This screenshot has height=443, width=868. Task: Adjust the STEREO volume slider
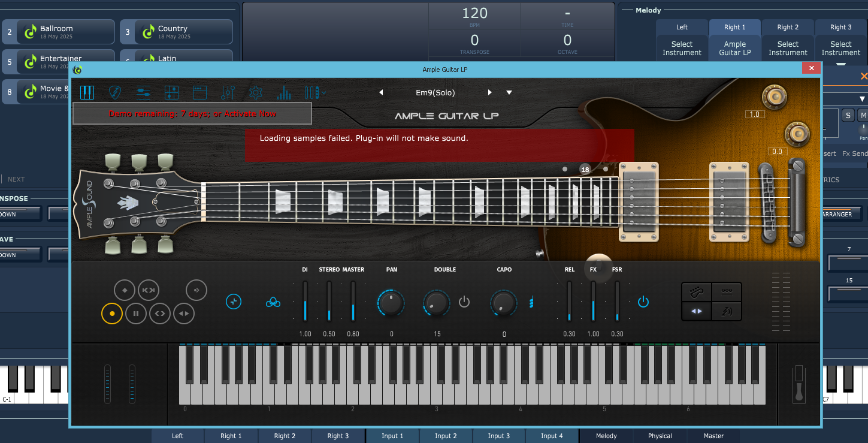(329, 301)
